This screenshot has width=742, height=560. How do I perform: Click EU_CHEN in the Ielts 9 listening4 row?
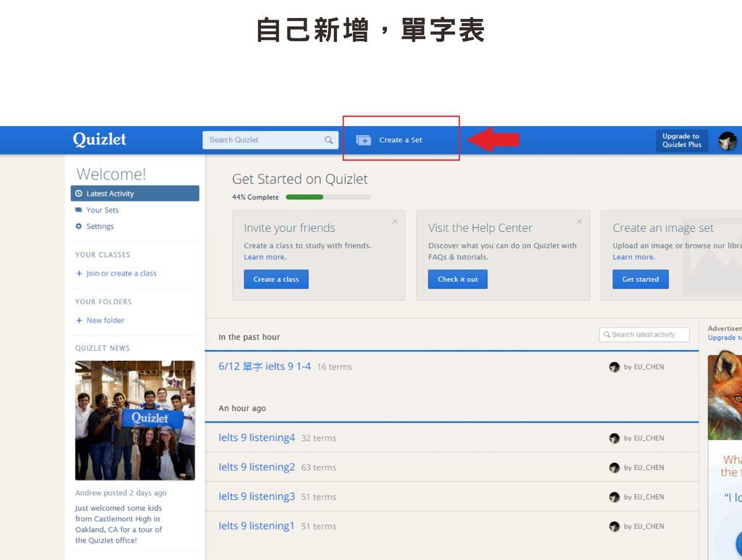click(x=649, y=438)
